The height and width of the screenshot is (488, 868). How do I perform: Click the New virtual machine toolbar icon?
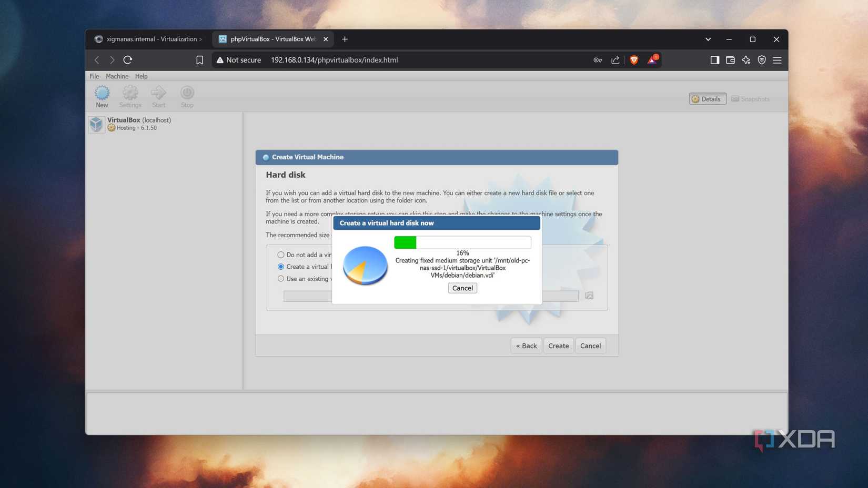[102, 97]
